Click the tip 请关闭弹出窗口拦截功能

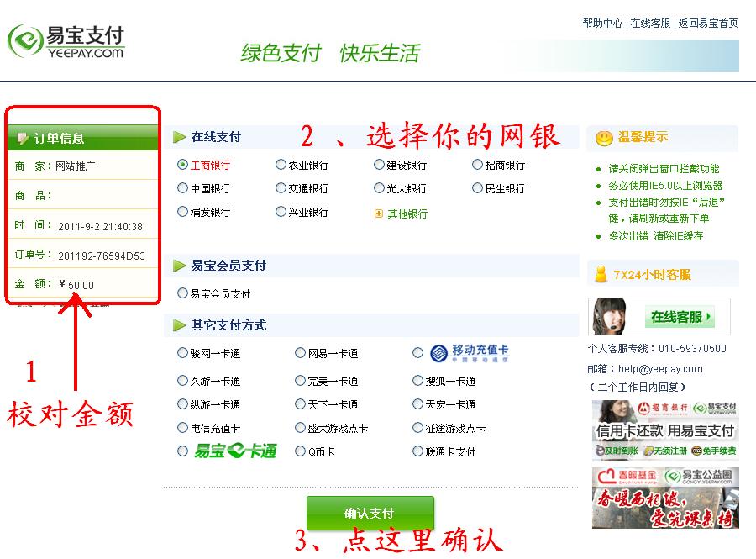664,169
